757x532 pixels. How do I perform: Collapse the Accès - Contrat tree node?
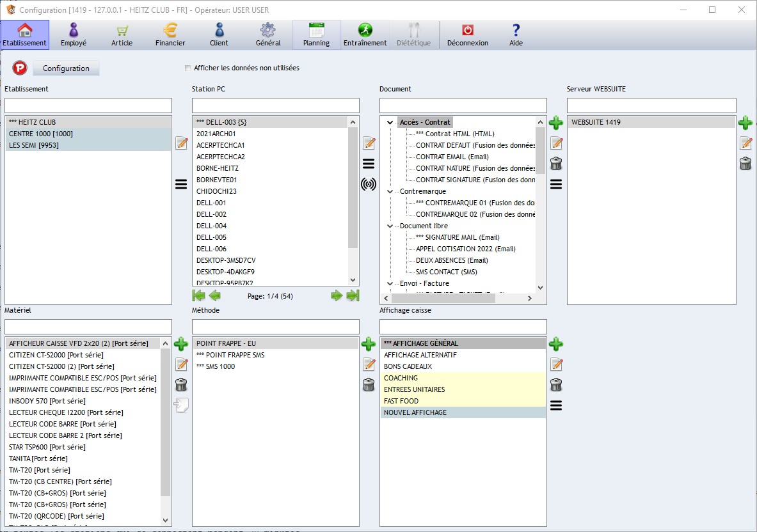pyautogui.click(x=390, y=122)
